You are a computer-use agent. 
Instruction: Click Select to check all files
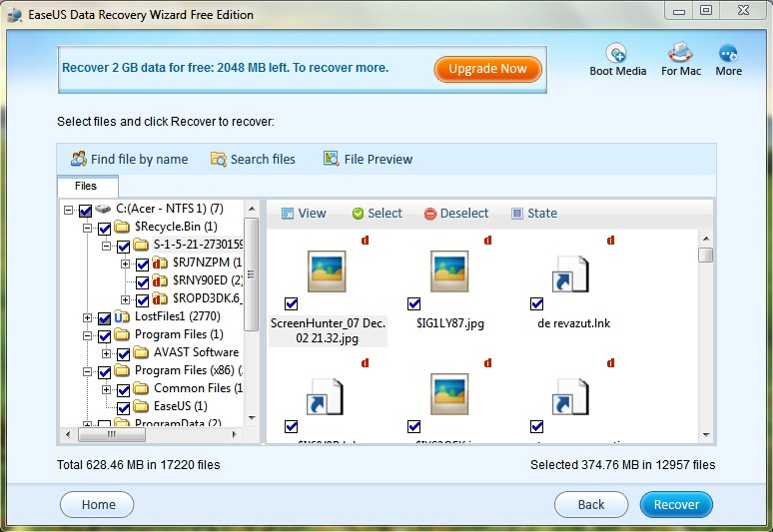pyautogui.click(x=378, y=214)
